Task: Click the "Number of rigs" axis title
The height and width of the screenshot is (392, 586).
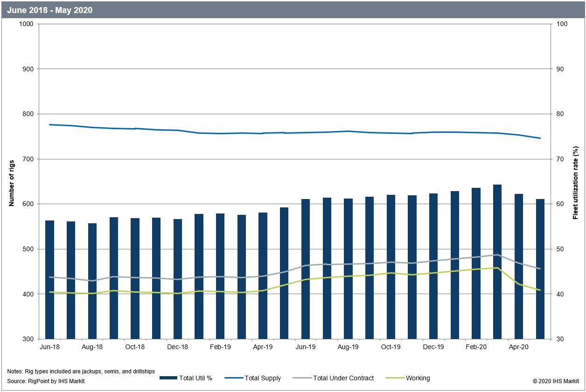Action: coord(11,183)
